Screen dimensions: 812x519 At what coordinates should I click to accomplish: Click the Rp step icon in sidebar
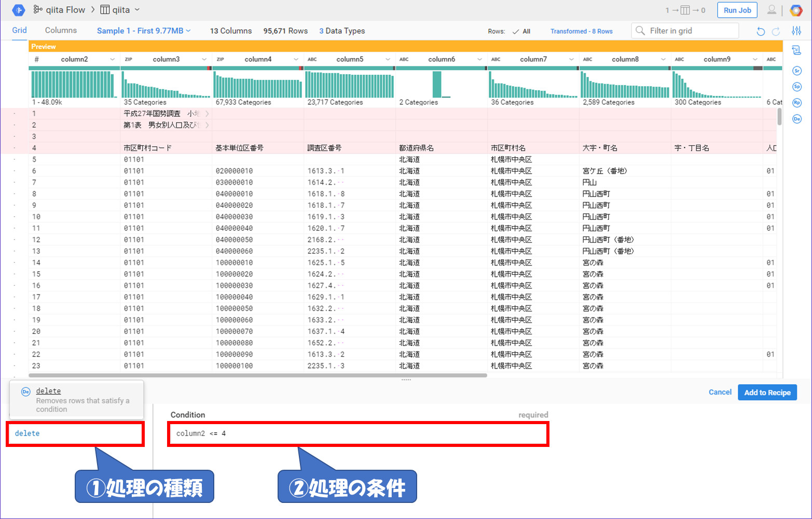click(797, 103)
